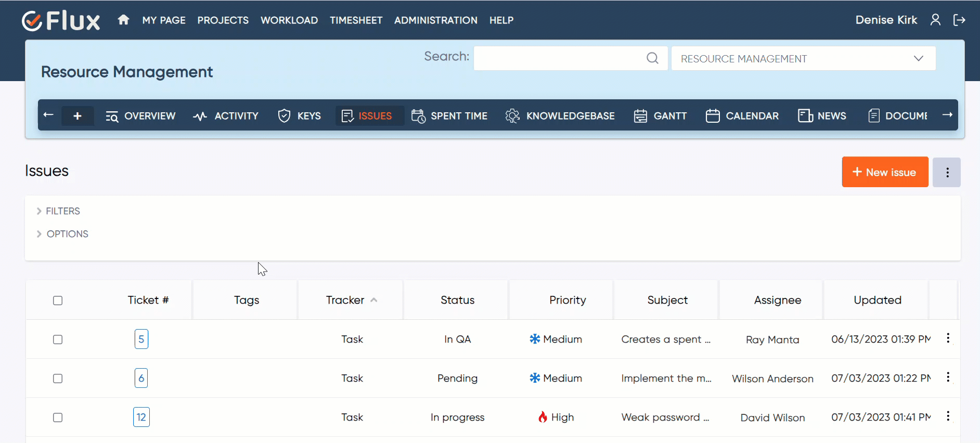Open ticket number 12 link
Image resolution: width=980 pixels, height=443 pixels.
(141, 417)
